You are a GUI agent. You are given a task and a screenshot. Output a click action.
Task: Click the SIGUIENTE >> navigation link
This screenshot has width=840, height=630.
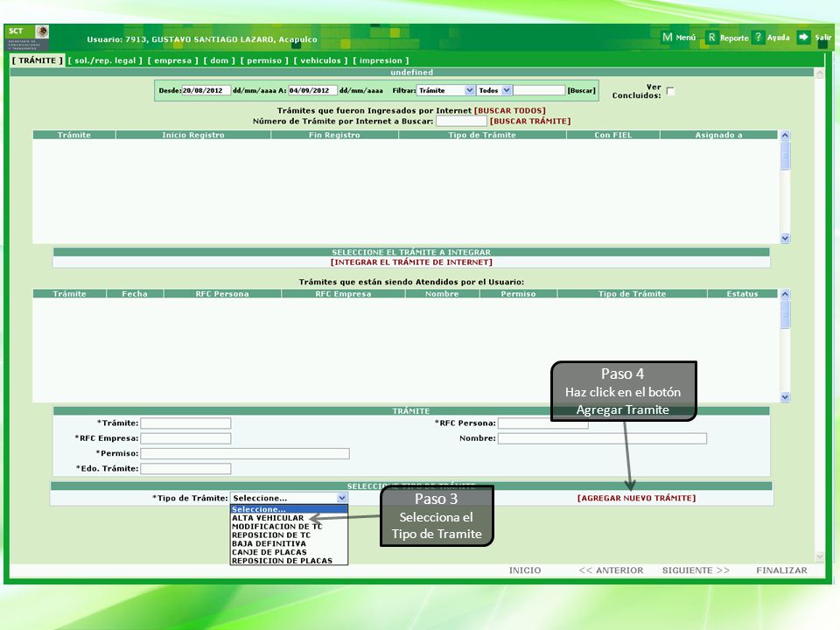click(x=696, y=570)
